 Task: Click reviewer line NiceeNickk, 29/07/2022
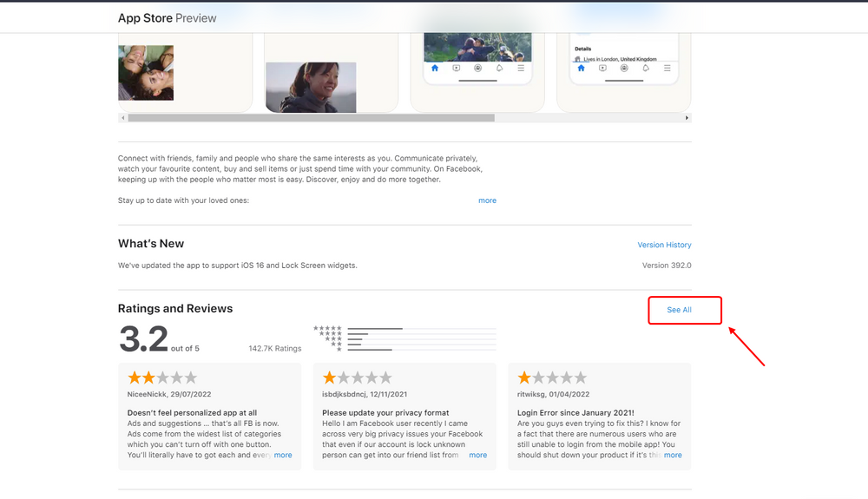169,395
